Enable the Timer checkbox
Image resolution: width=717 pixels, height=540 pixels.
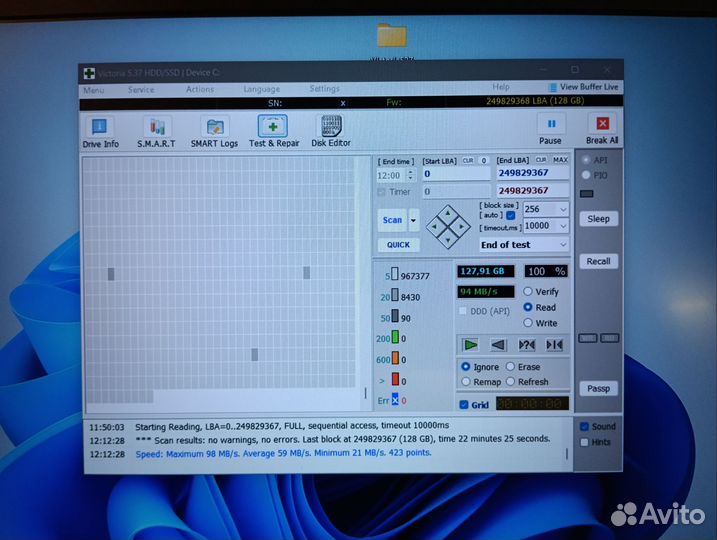(381, 192)
